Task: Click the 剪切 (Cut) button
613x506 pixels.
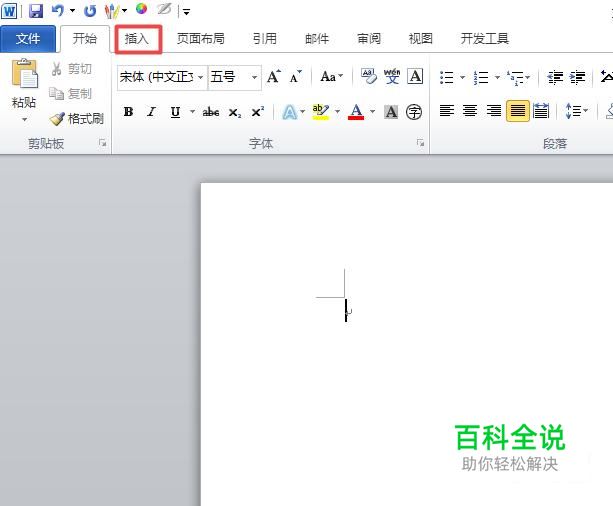Action: click(72, 69)
